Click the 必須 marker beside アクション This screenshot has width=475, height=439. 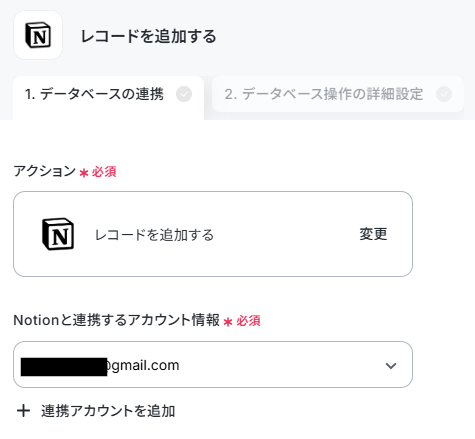(104, 172)
